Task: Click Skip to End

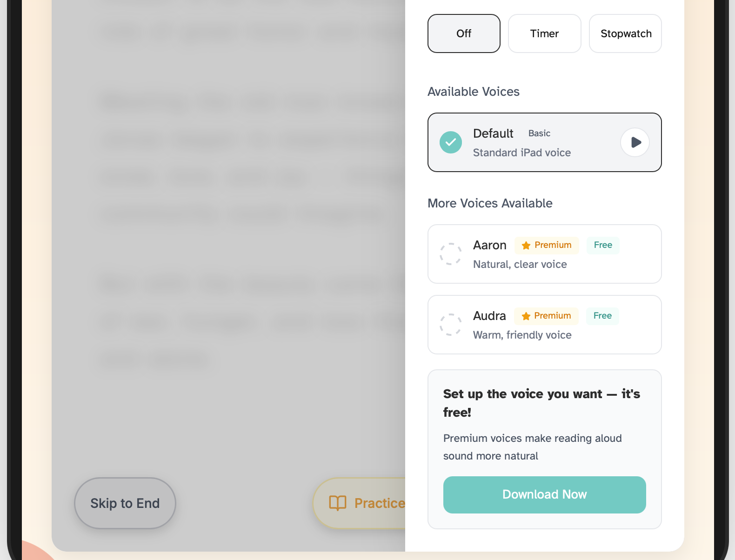Action: coord(125,503)
